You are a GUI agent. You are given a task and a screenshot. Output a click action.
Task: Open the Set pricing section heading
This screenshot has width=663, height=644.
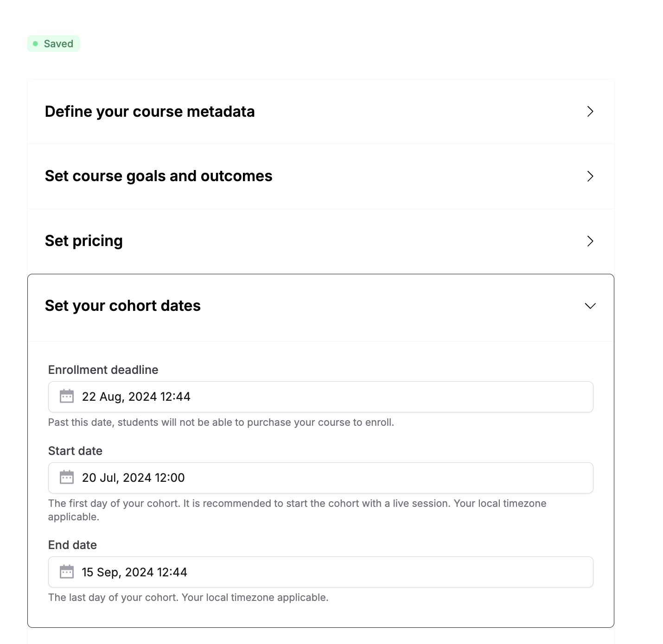coord(84,241)
